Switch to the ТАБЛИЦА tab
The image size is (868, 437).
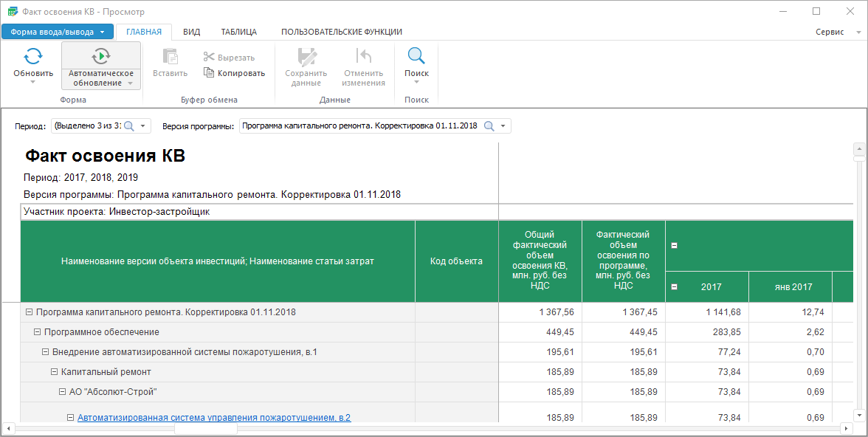click(238, 32)
